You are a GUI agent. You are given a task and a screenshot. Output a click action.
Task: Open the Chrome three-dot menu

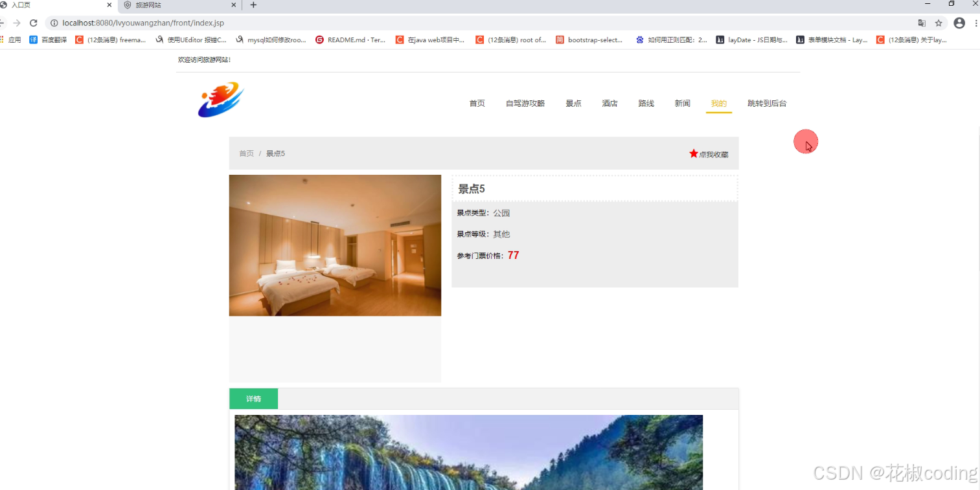coord(976,23)
